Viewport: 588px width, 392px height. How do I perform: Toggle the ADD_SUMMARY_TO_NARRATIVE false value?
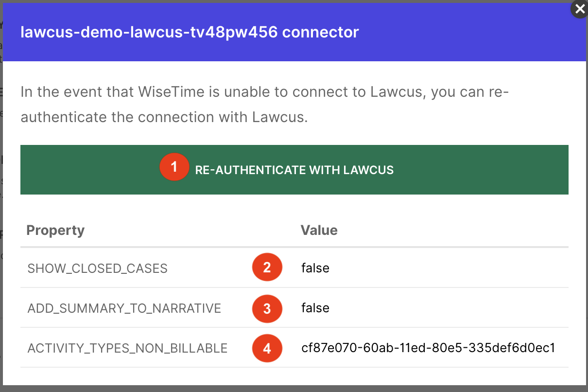point(315,308)
